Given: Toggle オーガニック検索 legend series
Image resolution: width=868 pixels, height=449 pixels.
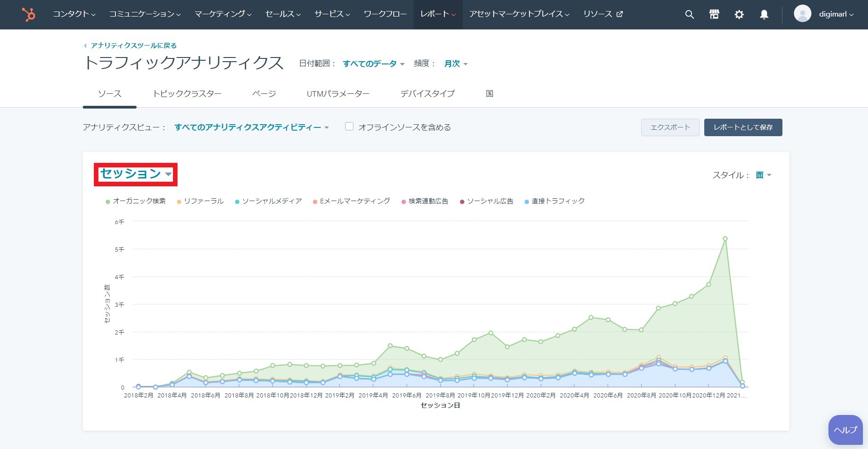Looking at the screenshot, I should (x=136, y=201).
